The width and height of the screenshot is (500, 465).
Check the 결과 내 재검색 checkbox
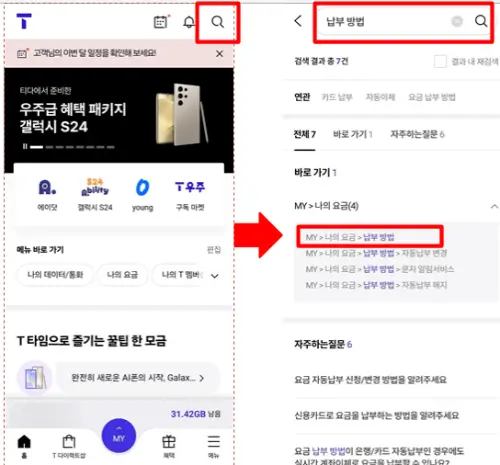coord(440,61)
